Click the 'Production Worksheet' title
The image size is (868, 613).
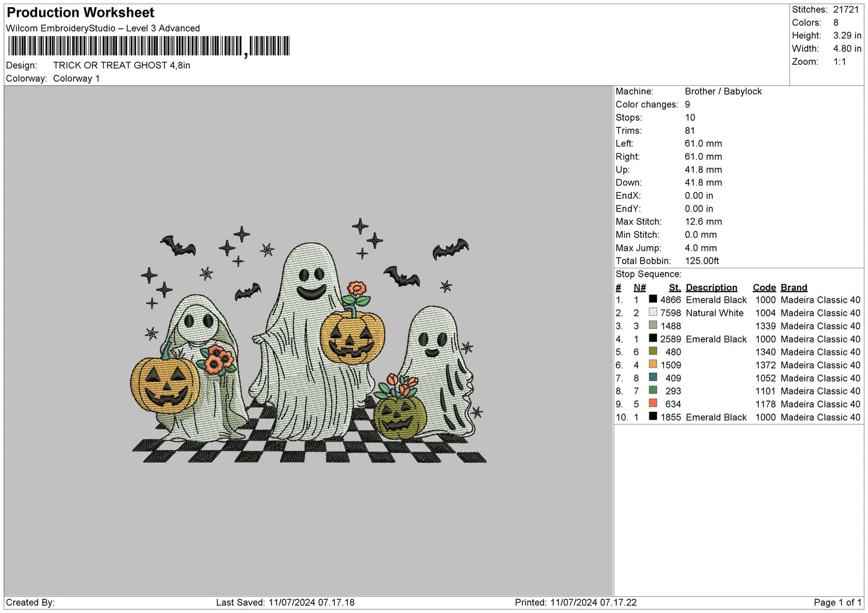[80, 13]
